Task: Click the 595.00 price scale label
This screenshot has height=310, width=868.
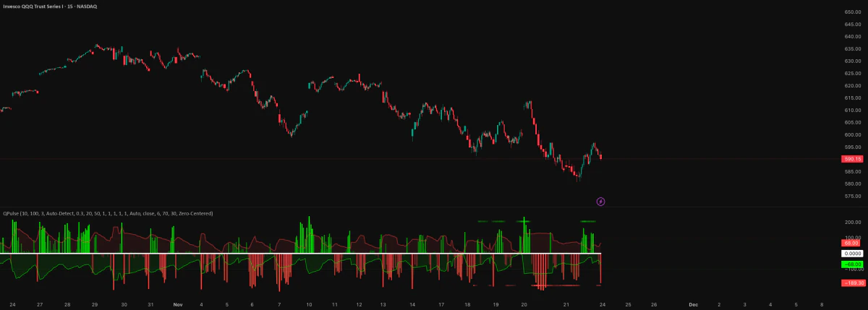Action: pos(852,147)
